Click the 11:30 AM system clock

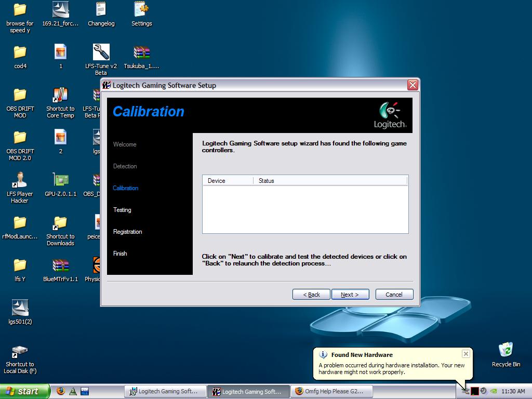click(513, 391)
